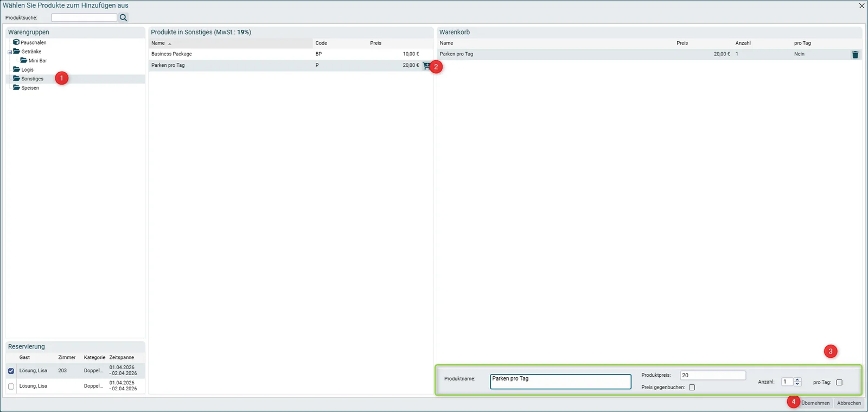Click the Übernehmen button
868x412 pixels.
coord(815,403)
